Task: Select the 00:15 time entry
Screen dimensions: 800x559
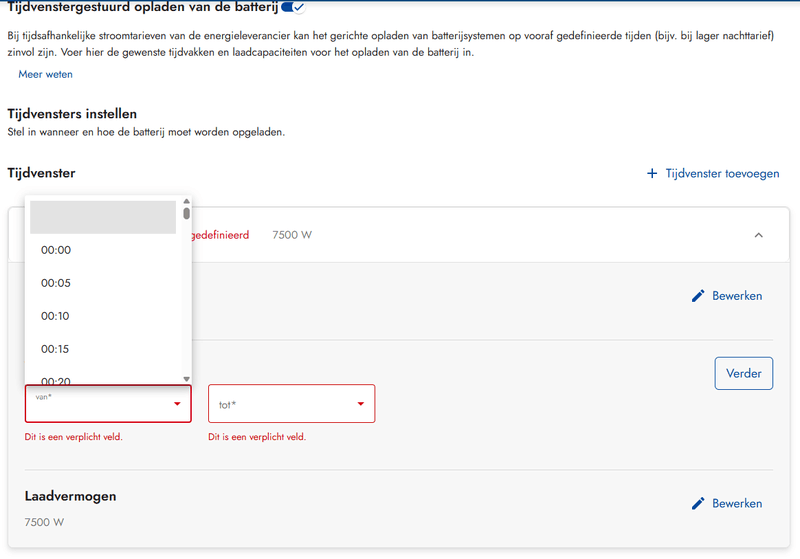Action: click(56, 349)
